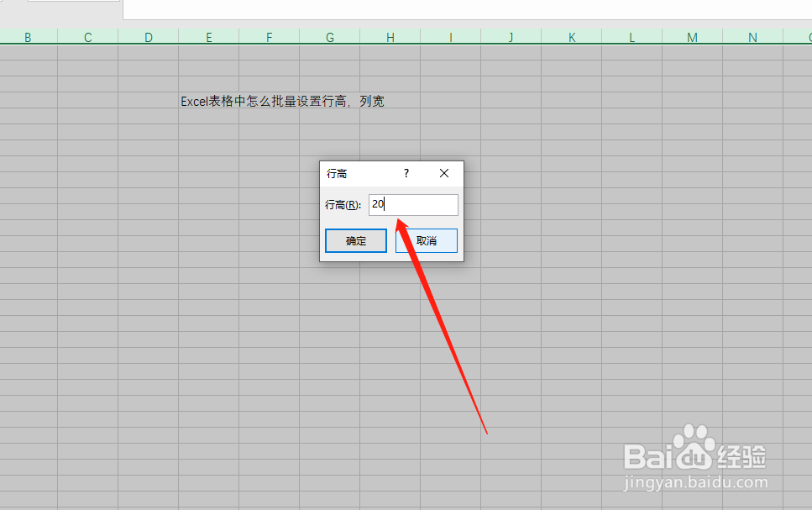Select column D header

click(x=149, y=37)
